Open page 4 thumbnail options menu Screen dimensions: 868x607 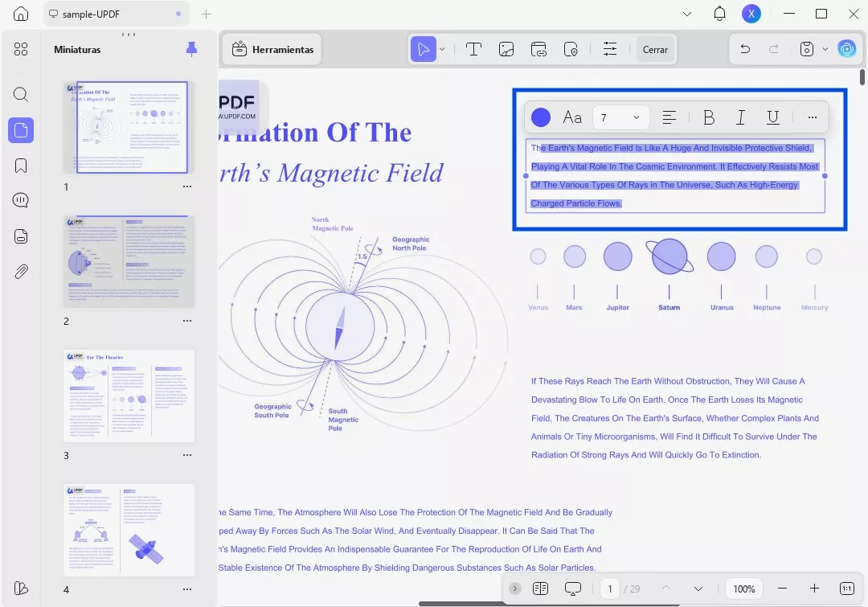click(187, 589)
